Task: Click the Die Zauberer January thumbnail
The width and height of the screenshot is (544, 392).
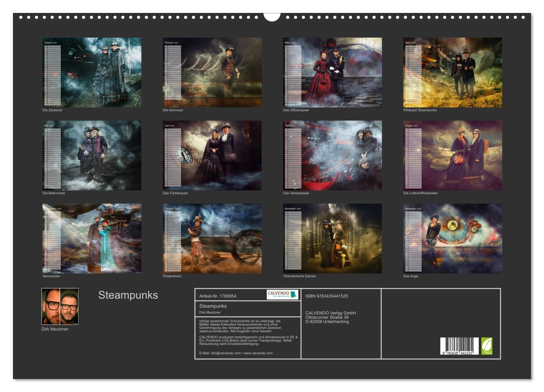Action: point(92,73)
